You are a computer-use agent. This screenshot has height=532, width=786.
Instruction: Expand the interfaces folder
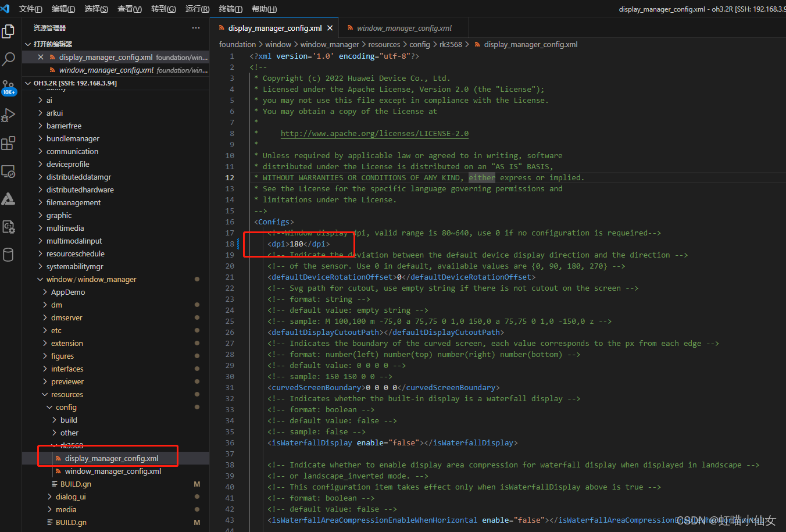click(x=67, y=369)
